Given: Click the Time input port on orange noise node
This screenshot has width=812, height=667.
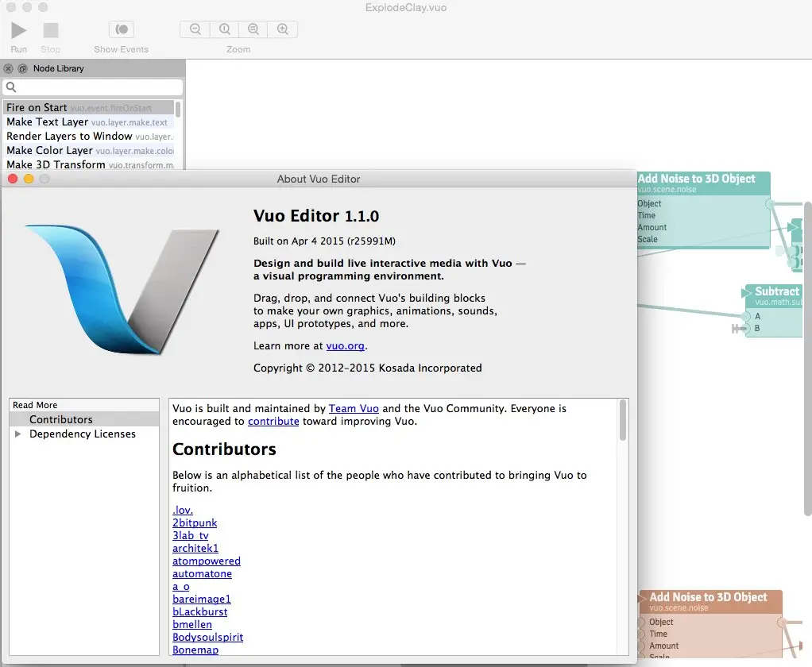Looking at the screenshot, I should [x=641, y=634].
